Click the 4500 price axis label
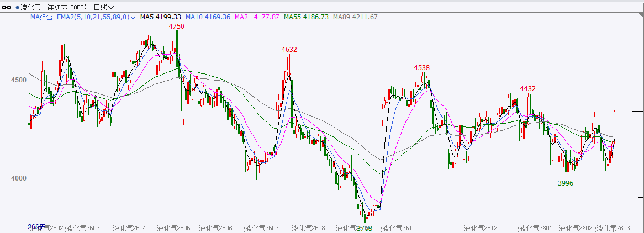644x233 pixels. [19, 80]
